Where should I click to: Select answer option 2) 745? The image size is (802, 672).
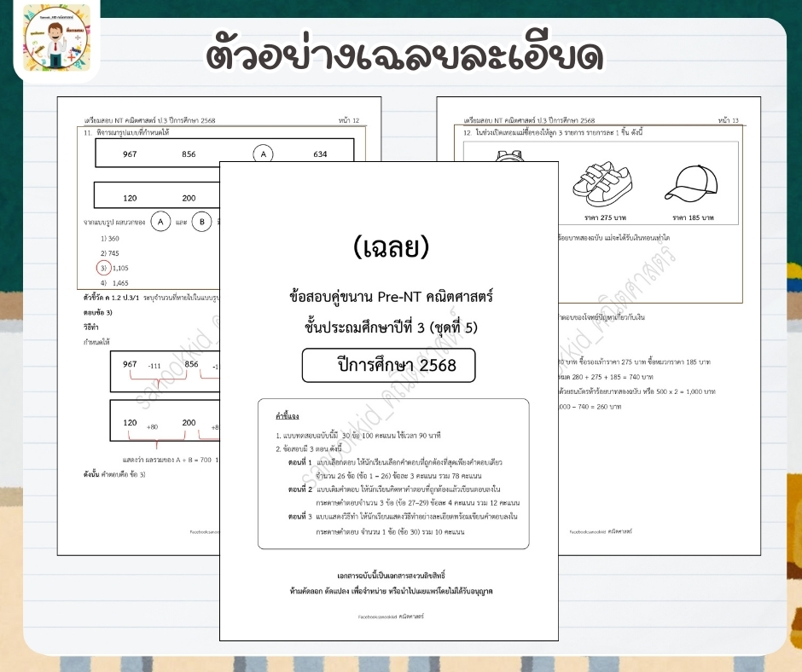(x=110, y=253)
